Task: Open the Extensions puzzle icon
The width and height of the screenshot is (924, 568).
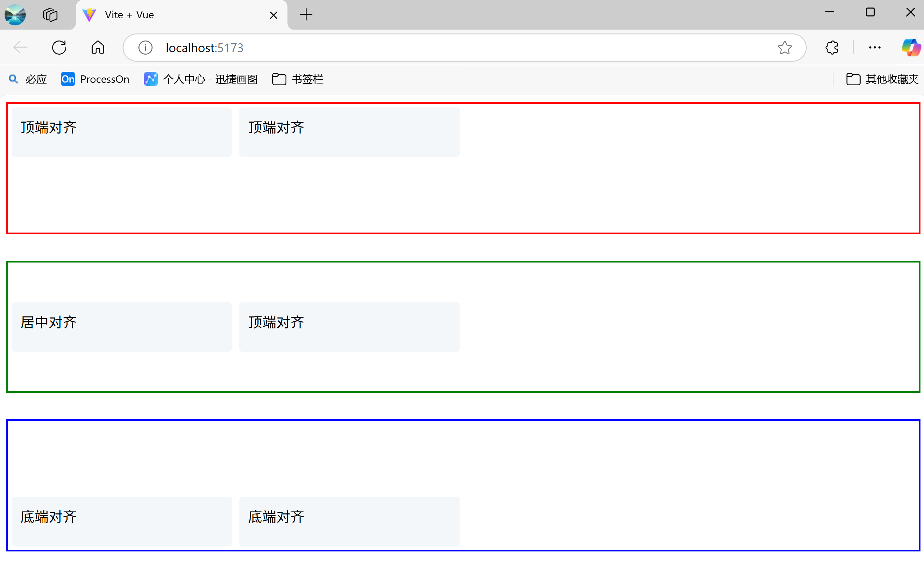Action: pyautogui.click(x=832, y=48)
